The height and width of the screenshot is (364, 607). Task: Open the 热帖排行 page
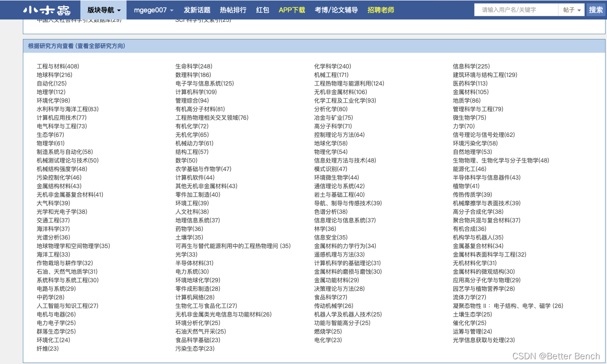tap(233, 10)
